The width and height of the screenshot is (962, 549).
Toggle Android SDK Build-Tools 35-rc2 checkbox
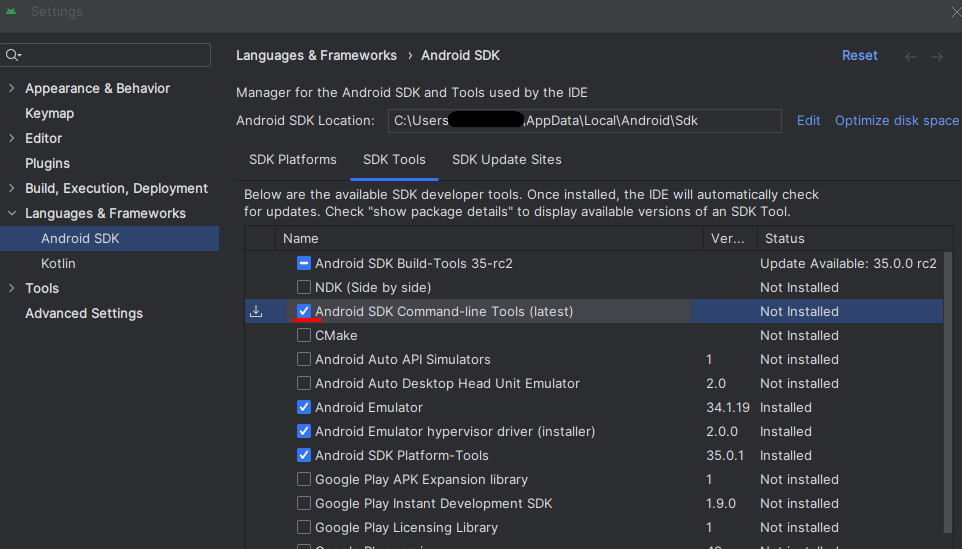point(304,263)
